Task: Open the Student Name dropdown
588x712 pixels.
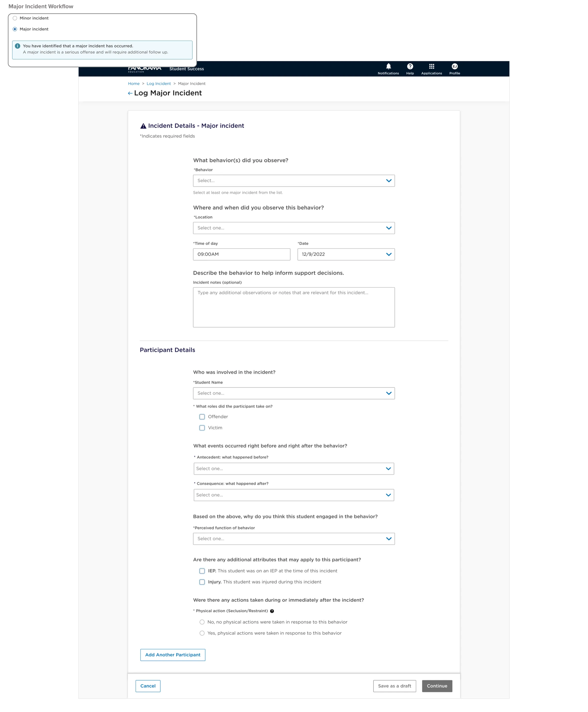Action: pyautogui.click(x=294, y=393)
